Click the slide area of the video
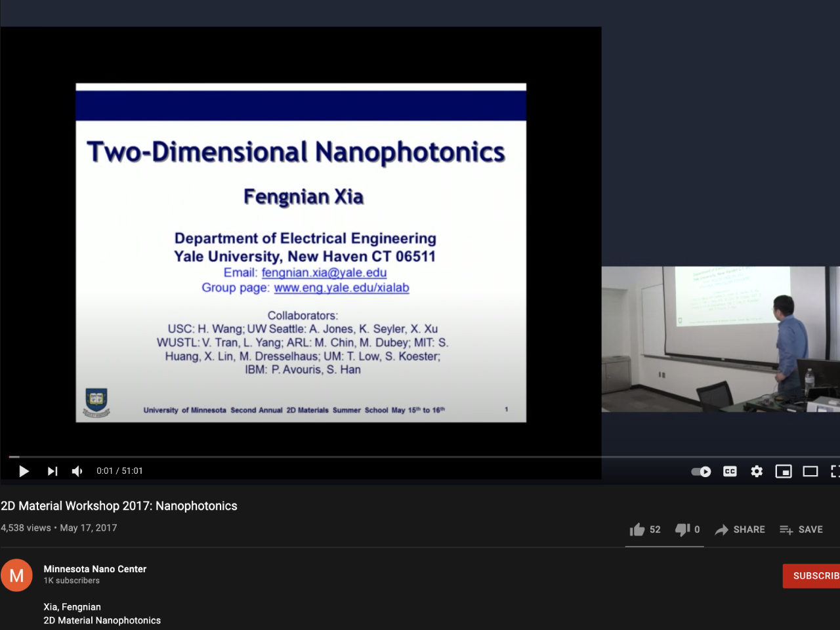The image size is (840, 630). pyautogui.click(x=301, y=253)
